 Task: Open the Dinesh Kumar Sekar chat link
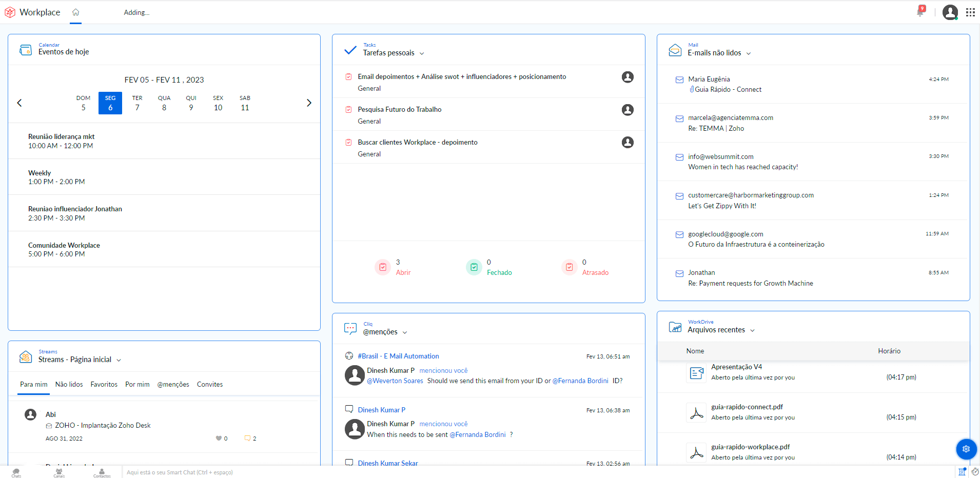point(388,463)
